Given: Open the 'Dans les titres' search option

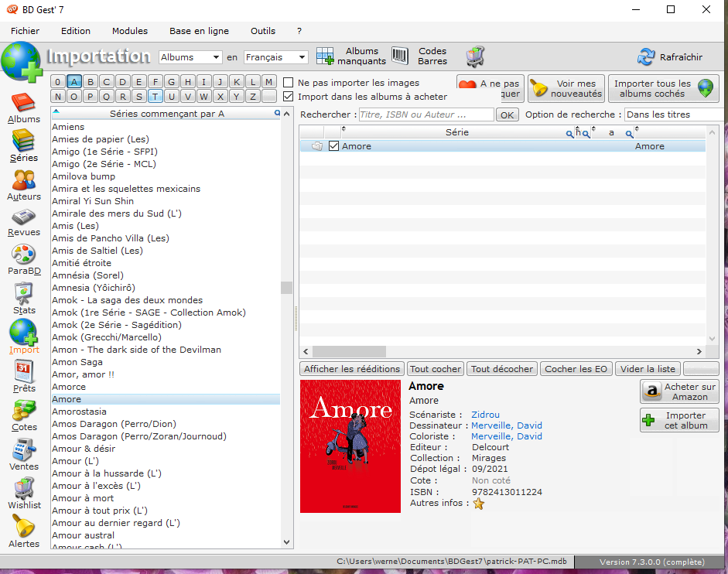Looking at the screenshot, I should coord(674,114).
